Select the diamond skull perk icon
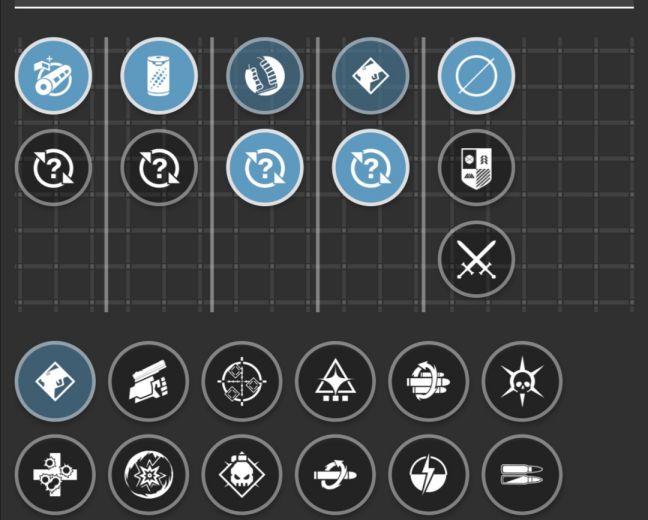Screen dimensions: 648x520 pos(242,475)
